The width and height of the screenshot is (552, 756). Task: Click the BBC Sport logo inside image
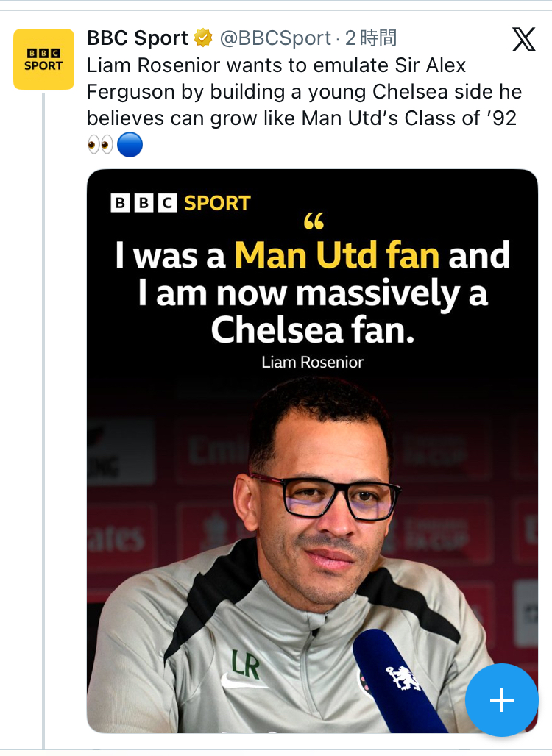click(x=180, y=203)
